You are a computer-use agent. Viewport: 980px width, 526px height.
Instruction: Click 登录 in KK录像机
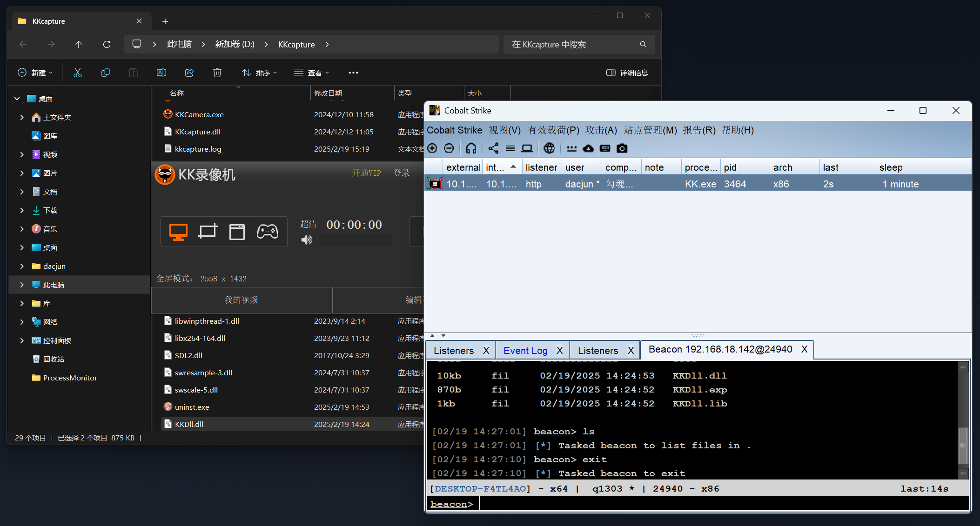(402, 173)
